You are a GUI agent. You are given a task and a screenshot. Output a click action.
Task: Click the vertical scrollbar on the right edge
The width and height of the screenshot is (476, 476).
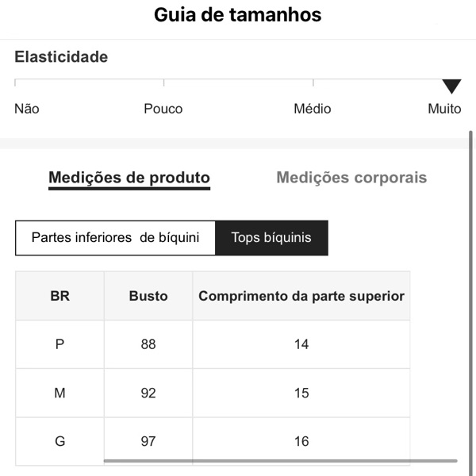(x=471, y=301)
